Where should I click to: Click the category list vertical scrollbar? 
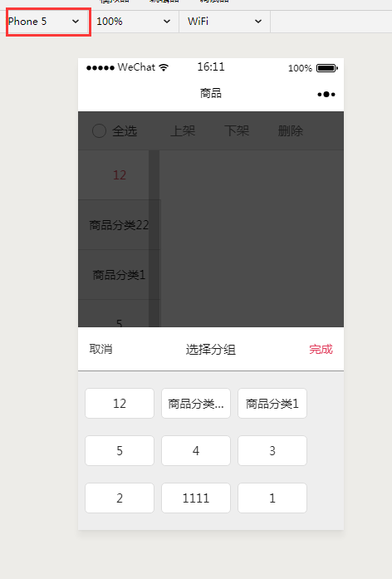pos(154,238)
